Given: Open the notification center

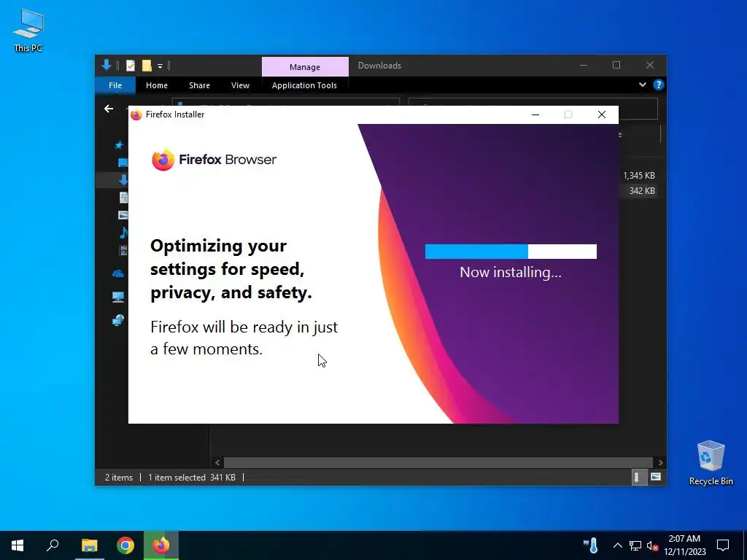Looking at the screenshot, I should 723,545.
